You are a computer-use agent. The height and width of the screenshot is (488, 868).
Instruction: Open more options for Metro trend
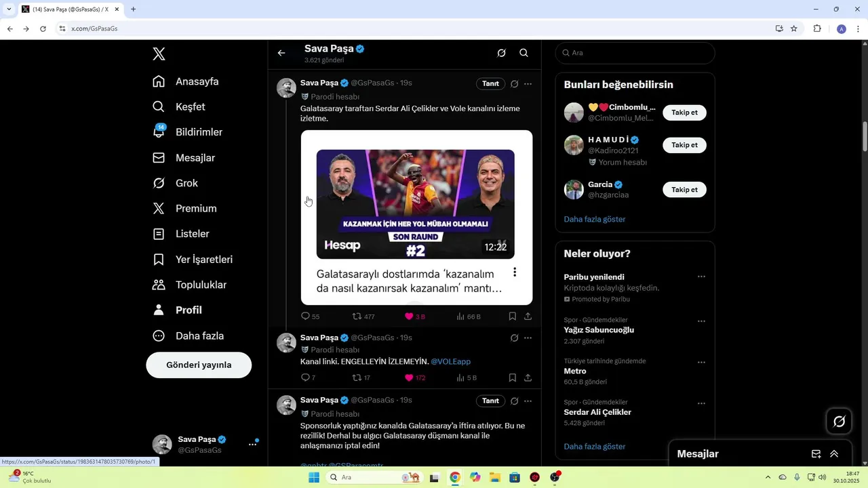(701, 363)
